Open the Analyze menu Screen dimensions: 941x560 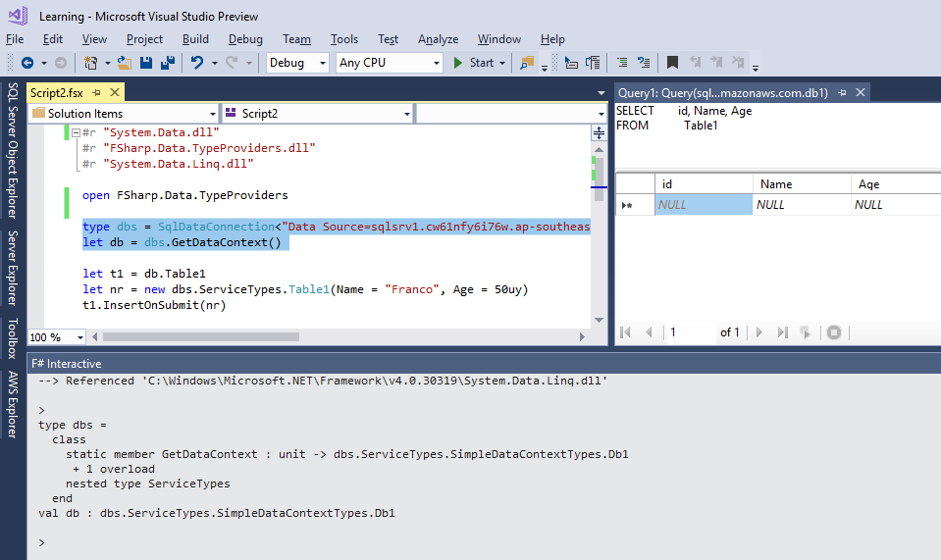(x=438, y=39)
